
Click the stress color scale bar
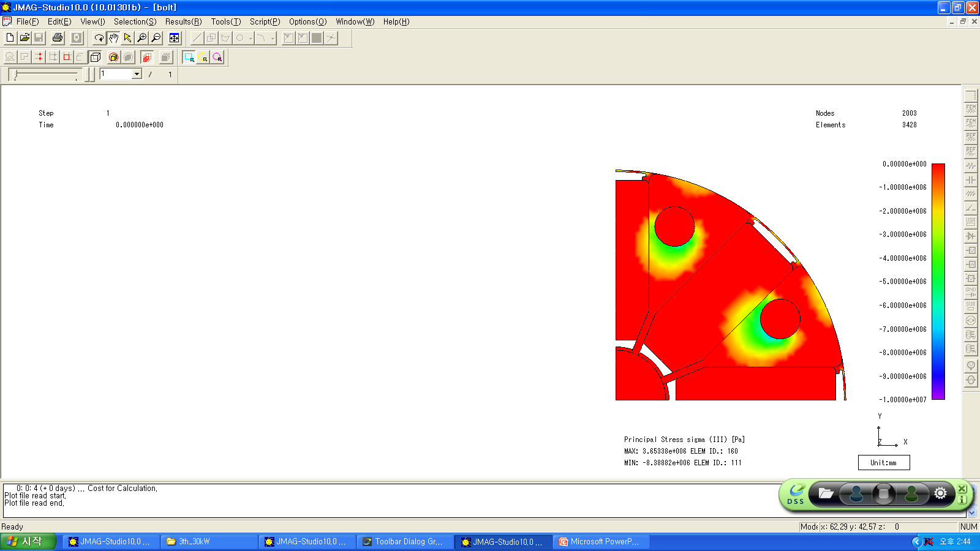click(x=938, y=282)
